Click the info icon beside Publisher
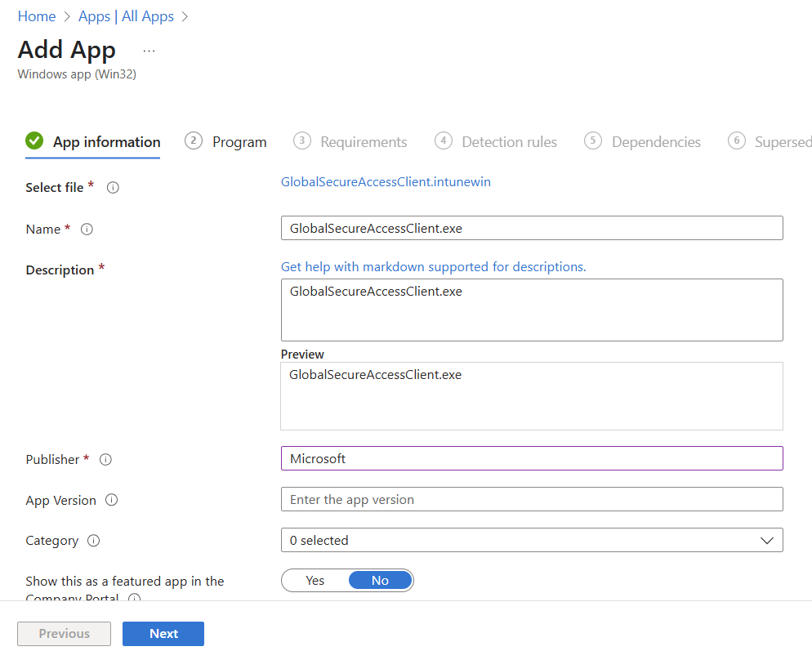Viewport: 812px width, 660px height. coord(105,459)
